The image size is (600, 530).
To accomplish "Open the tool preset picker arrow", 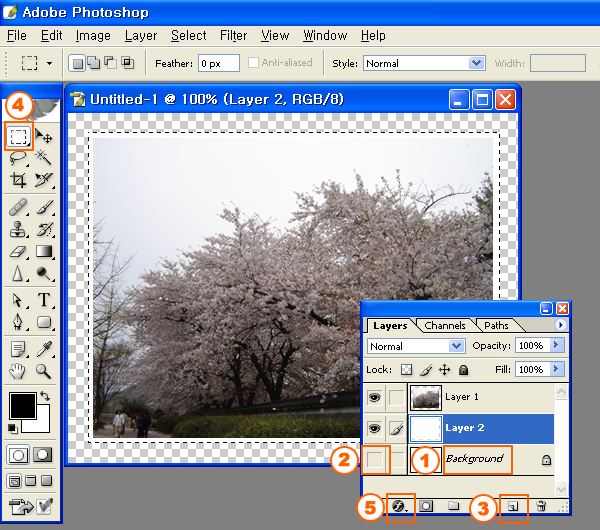I will coord(49,63).
